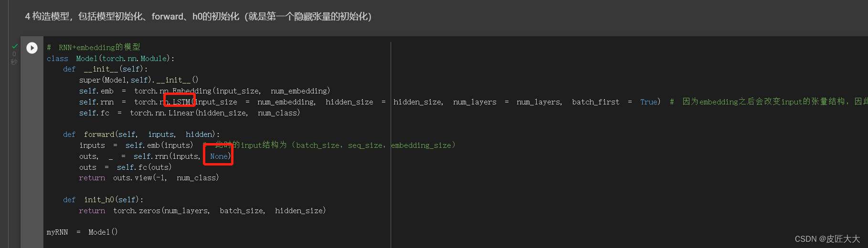
Task: Click the outs = self.fc(outs) line
Action: 125,167
